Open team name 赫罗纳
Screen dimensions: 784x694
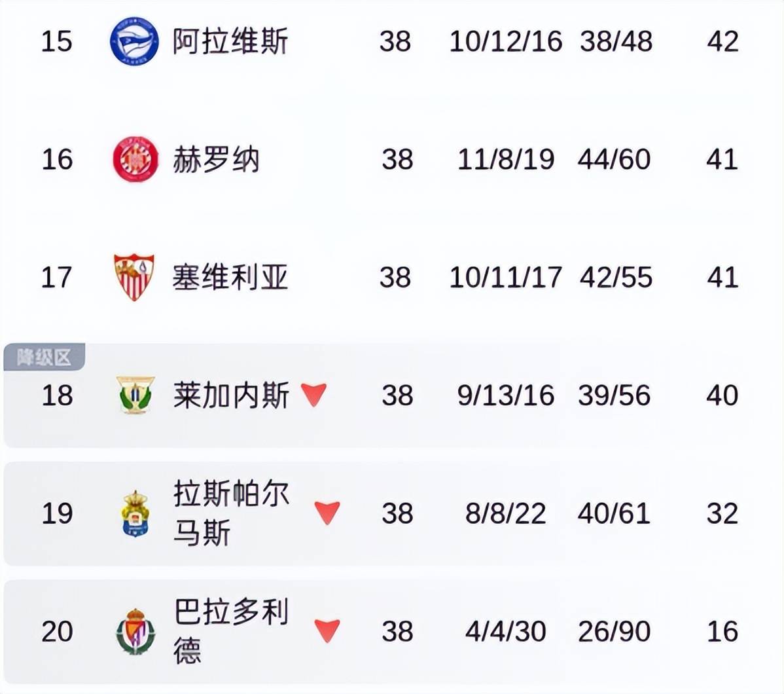pyautogui.click(x=216, y=159)
